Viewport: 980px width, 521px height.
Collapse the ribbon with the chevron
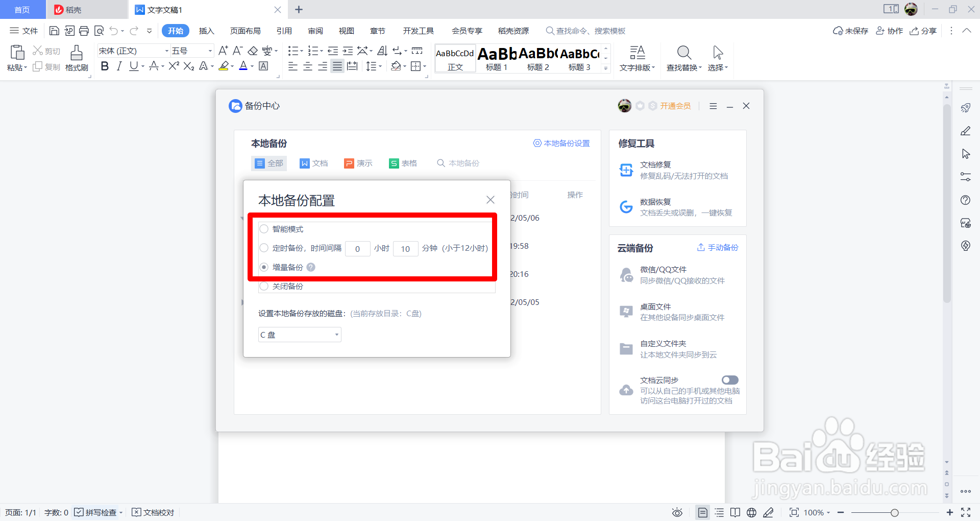point(967,31)
